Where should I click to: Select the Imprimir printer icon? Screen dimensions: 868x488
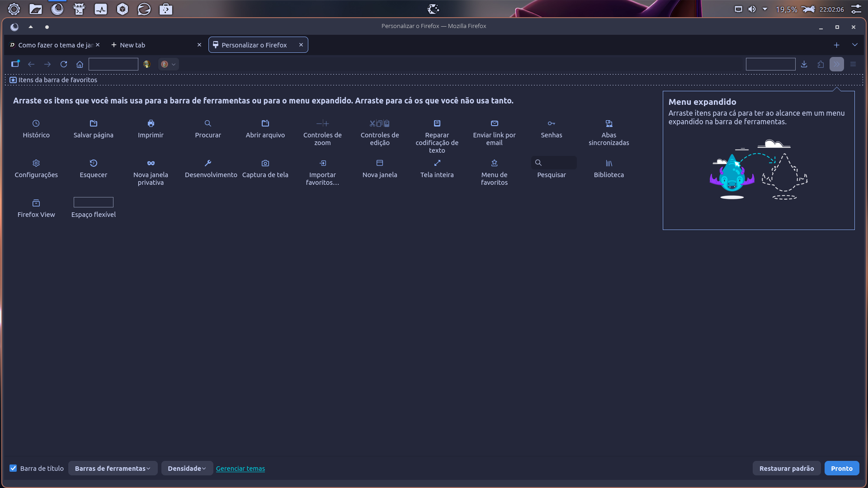pyautogui.click(x=151, y=123)
